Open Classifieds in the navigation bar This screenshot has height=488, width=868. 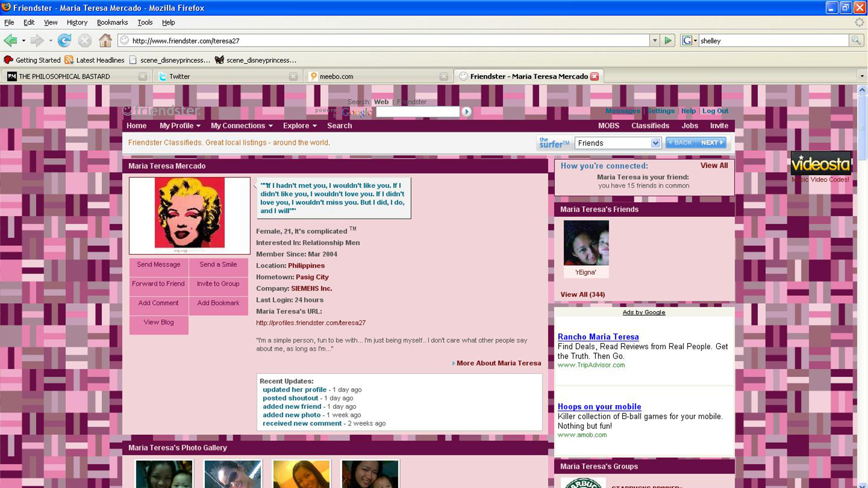[650, 126]
